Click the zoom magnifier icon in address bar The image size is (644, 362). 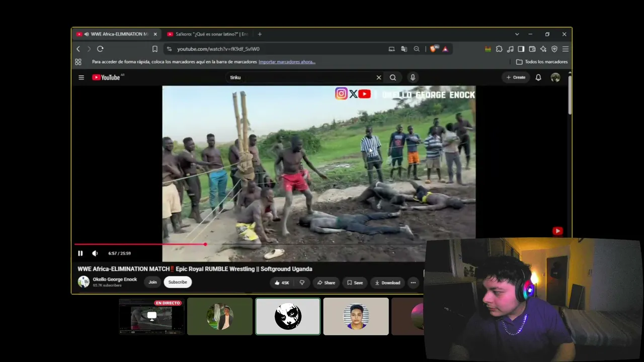click(x=417, y=49)
